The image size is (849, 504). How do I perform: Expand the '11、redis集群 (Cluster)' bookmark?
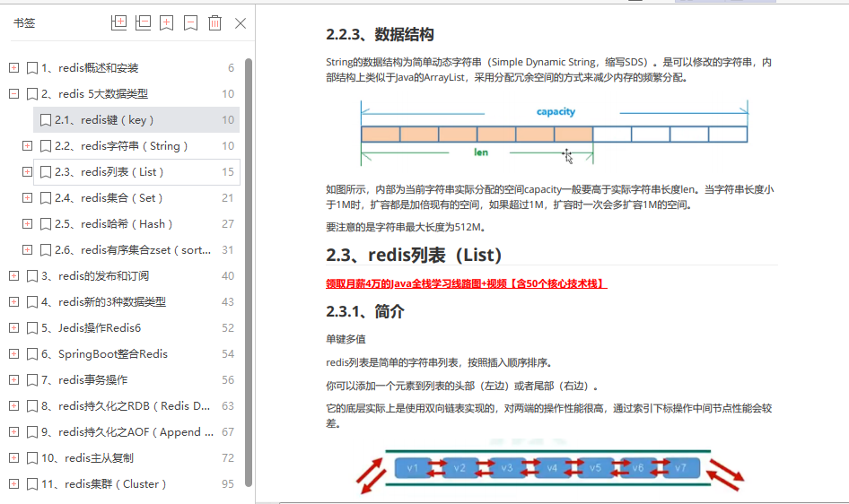click(14, 483)
